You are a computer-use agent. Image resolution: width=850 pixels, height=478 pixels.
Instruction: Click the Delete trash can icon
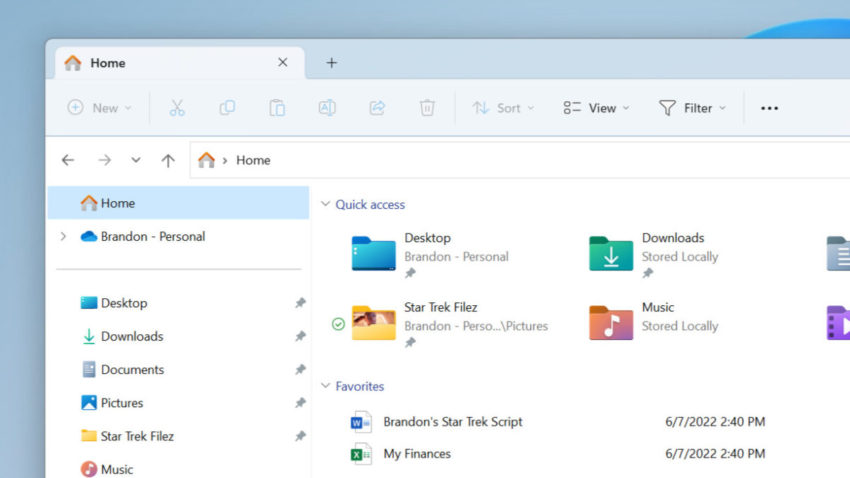(x=427, y=108)
